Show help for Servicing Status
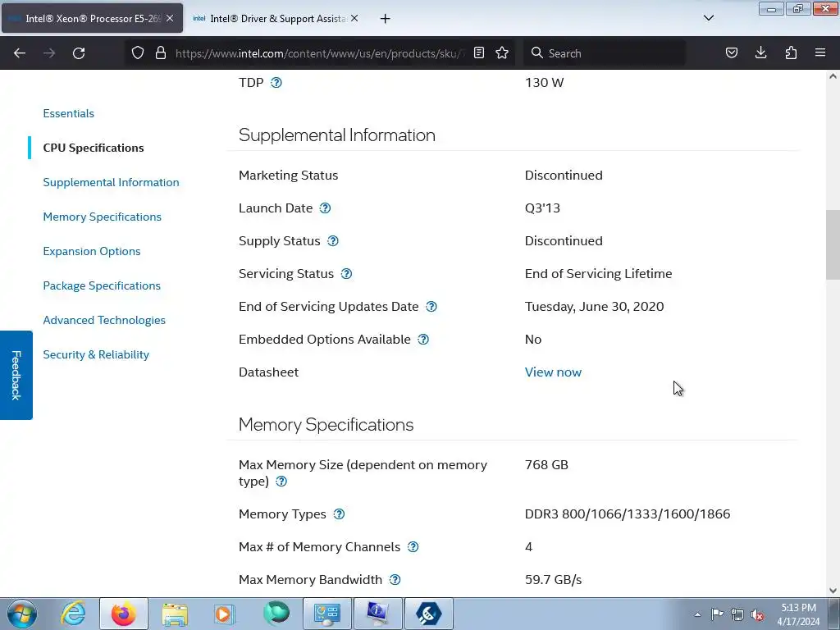This screenshot has width=840, height=630. [347, 274]
